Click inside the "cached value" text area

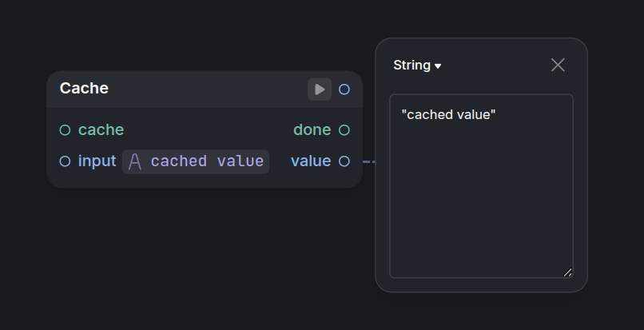click(481, 186)
